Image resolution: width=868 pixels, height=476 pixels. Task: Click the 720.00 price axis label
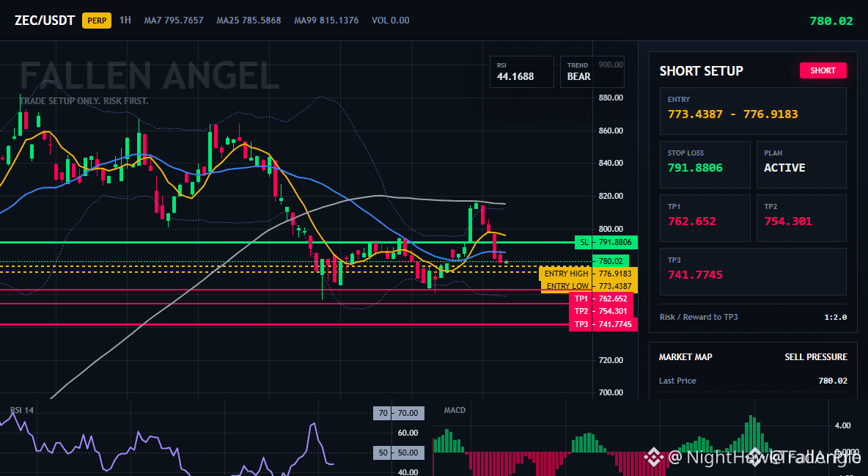coord(611,360)
